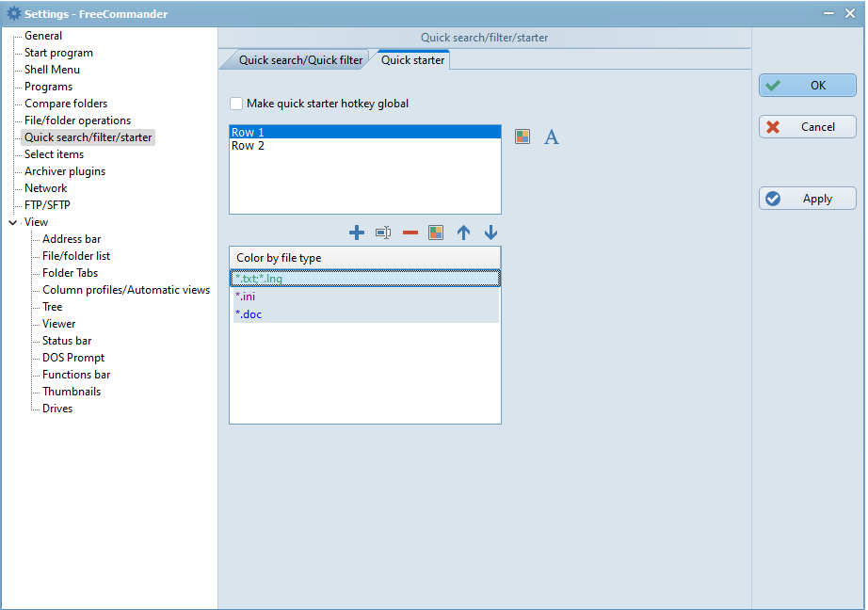Open Column profiles/Automatic views settings
Viewport: 868px width, 610px height.
click(x=126, y=290)
